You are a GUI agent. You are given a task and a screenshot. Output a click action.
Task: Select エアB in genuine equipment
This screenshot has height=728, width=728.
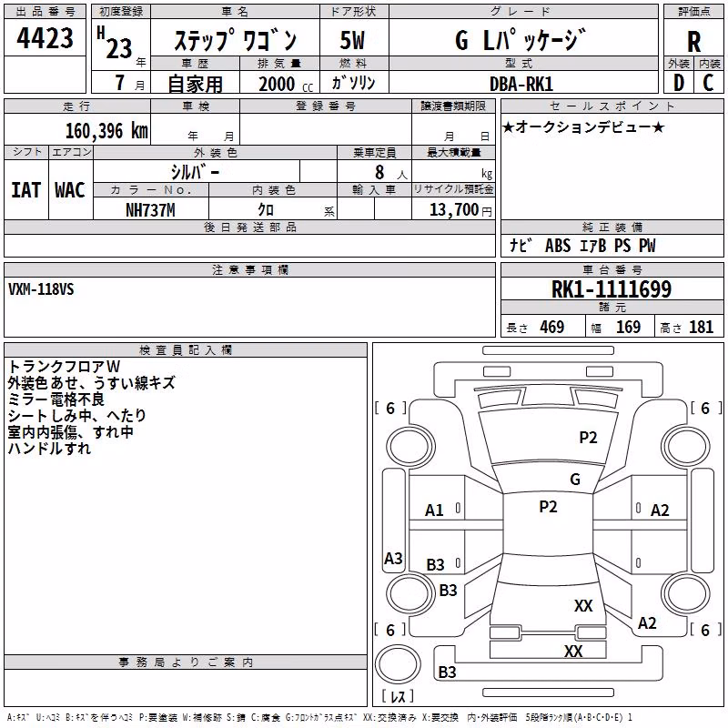coord(593,245)
